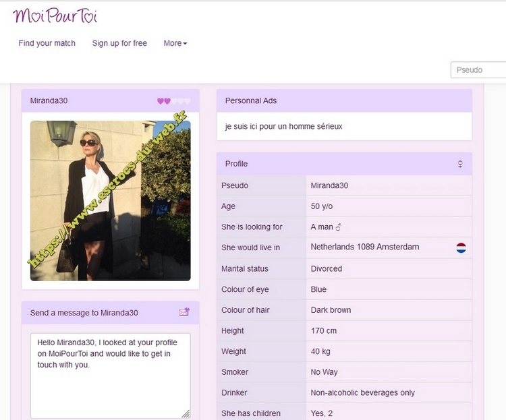506x420 pixels.
Task: Click the Pseudo value Miranda30 in the profile table
Action: coord(329,185)
